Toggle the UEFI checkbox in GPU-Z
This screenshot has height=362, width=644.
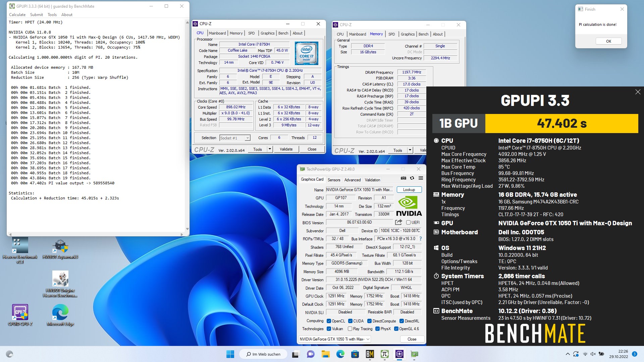click(408, 223)
